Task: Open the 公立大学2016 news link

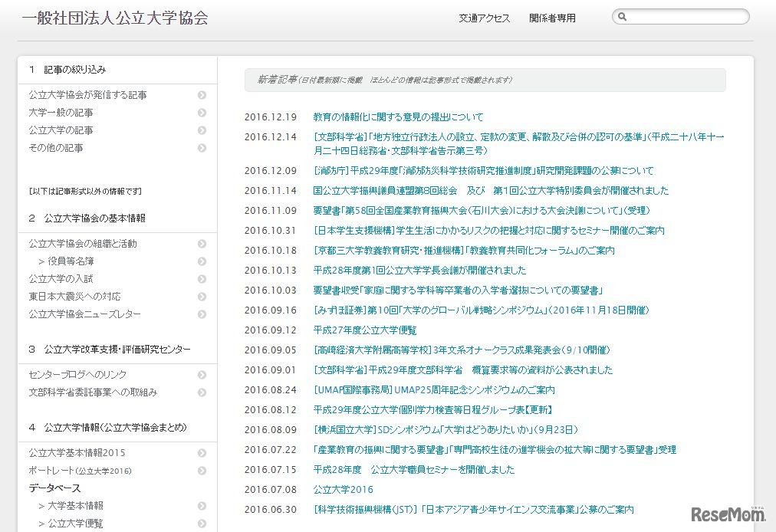Action: tap(343, 490)
